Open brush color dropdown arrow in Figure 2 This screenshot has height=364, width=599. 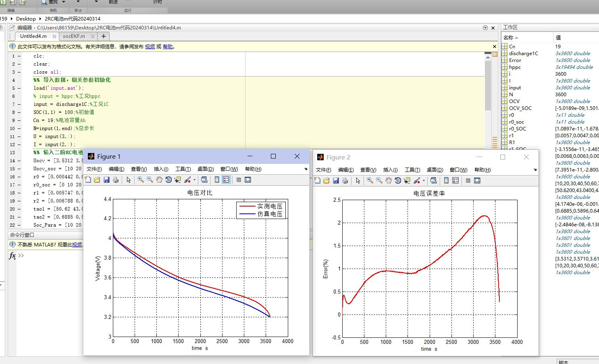tap(424, 181)
